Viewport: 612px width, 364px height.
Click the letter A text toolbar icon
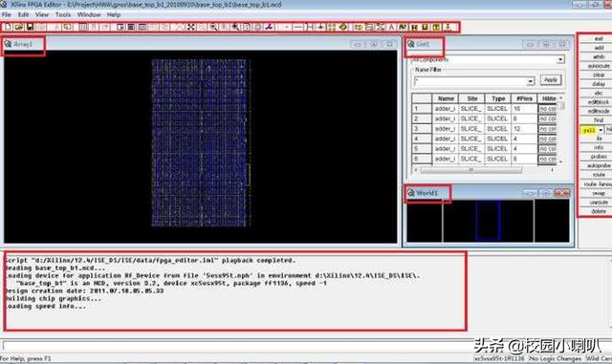(x=391, y=27)
